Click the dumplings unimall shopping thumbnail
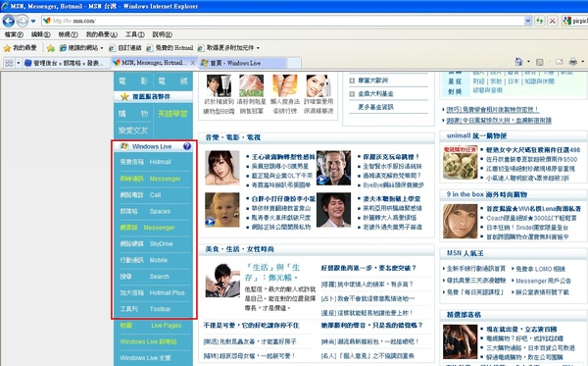The width and height of the screenshot is (588, 366). [461, 162]
